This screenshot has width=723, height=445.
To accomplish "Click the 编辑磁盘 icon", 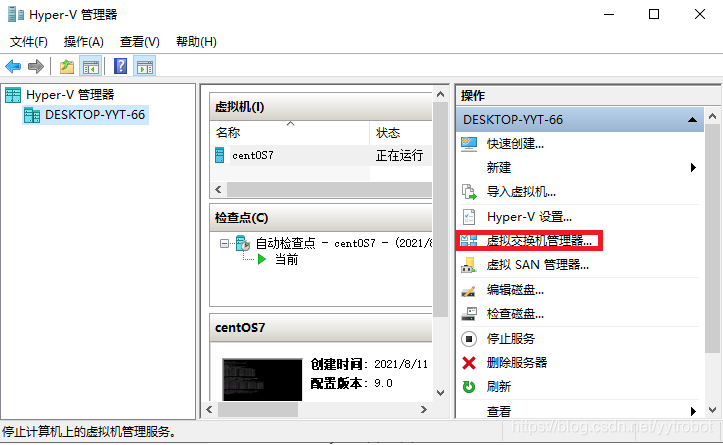I will pyautogui.click(x=468, y=291).
